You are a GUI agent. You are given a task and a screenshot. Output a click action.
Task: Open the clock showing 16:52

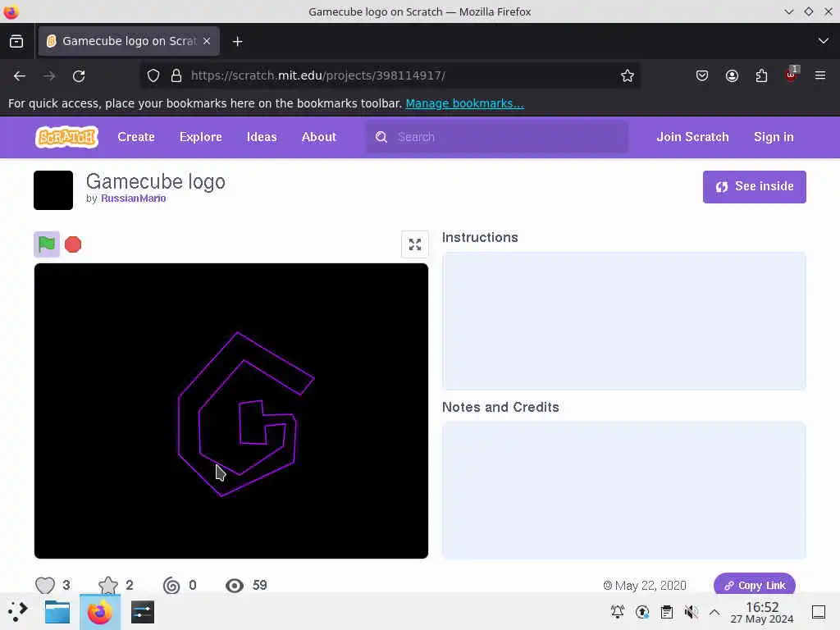(x=762, y=612)
